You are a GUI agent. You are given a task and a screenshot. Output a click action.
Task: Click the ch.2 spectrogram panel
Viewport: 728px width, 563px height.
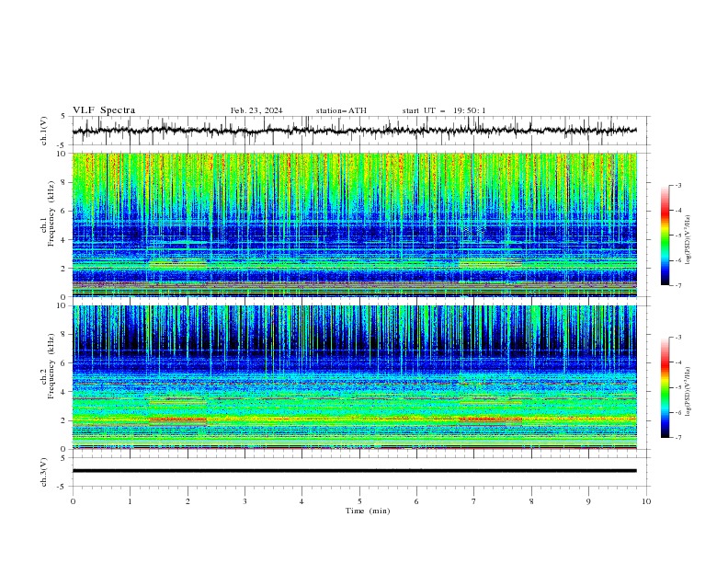[x=355, y=377]
